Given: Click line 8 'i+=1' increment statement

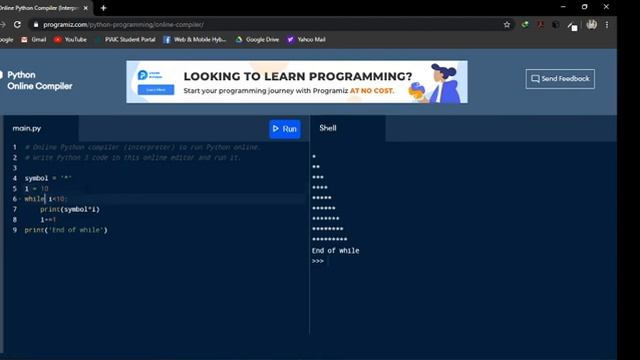Looking at the screenshot, I should pos(48,220).
